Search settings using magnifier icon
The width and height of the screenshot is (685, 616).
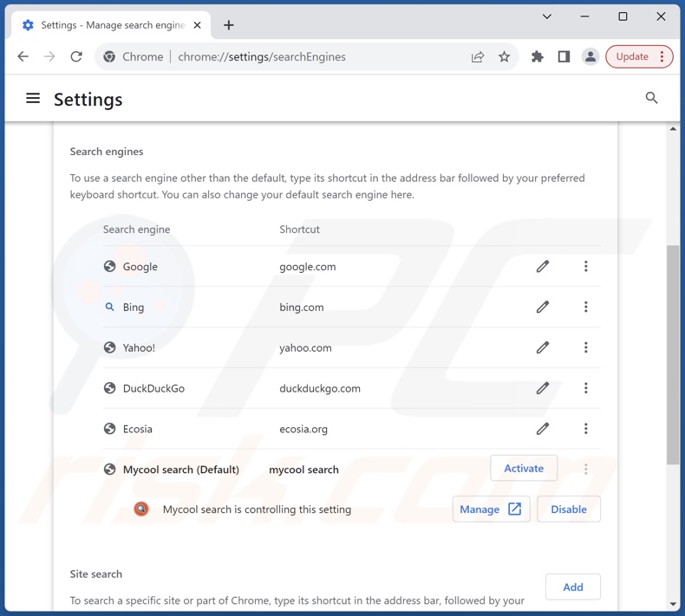651,99
